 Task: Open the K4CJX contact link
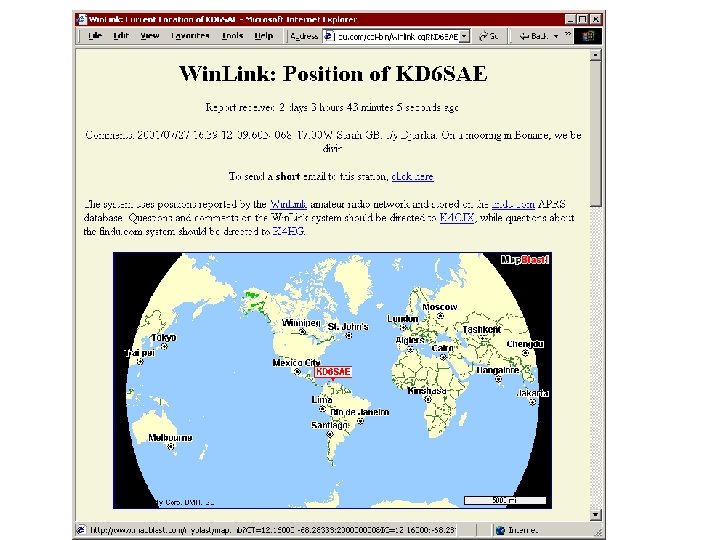pos(456,218)
